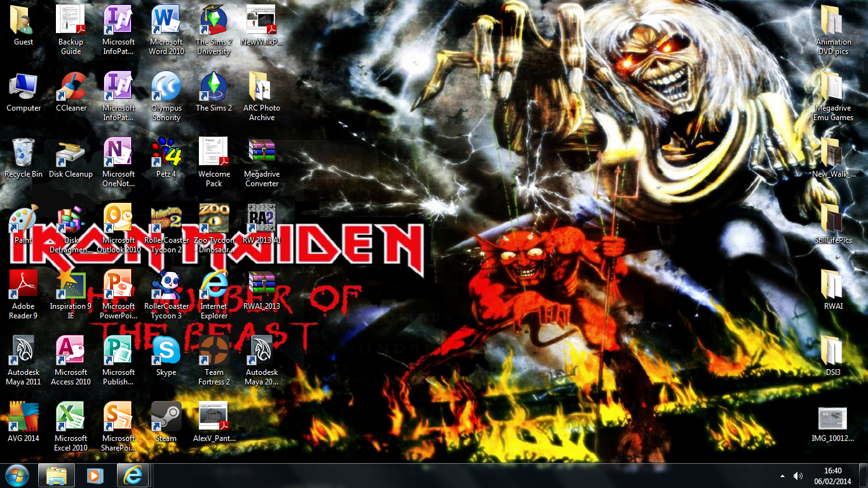The height and width of the screenshot is (488, 868).
Task: Open the DSI3 folder
Action: click(x=833, y=357)
